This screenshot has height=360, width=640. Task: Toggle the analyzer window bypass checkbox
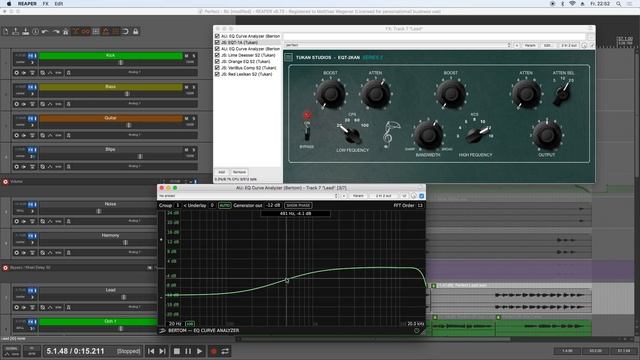422,196
